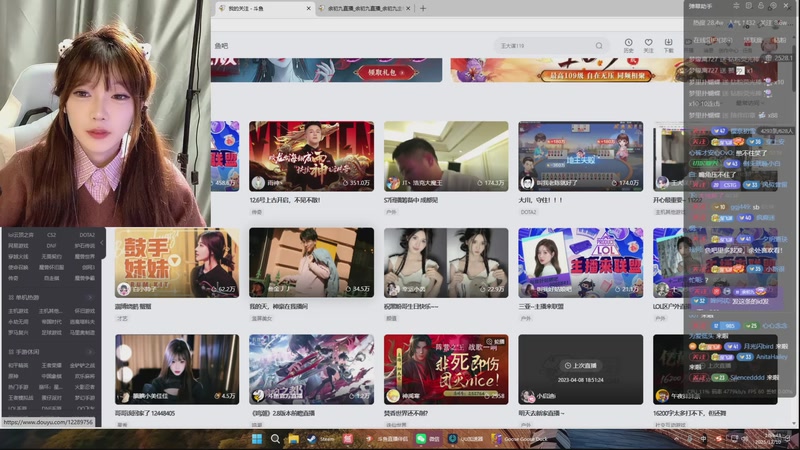The height and width of the screenshot is (450, 800).
Task: Open the 12.6号上古开启 stream thumbnail
Action: pos(311,156)
